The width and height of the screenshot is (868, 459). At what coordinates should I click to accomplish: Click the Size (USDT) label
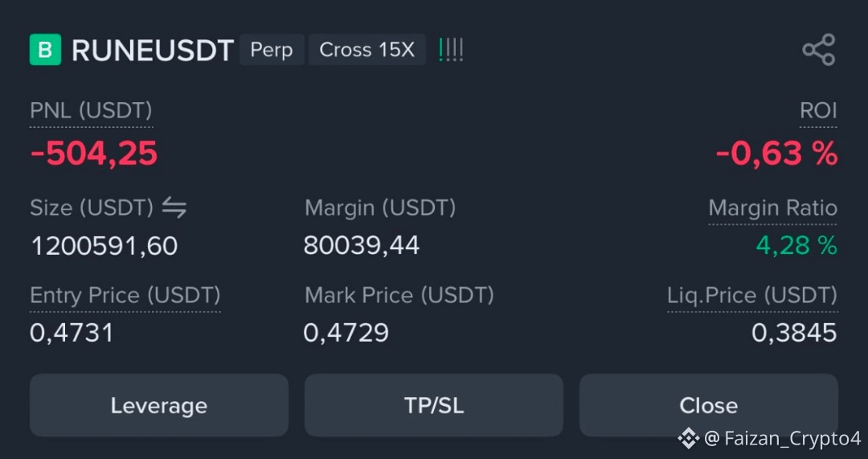[92, 208]
